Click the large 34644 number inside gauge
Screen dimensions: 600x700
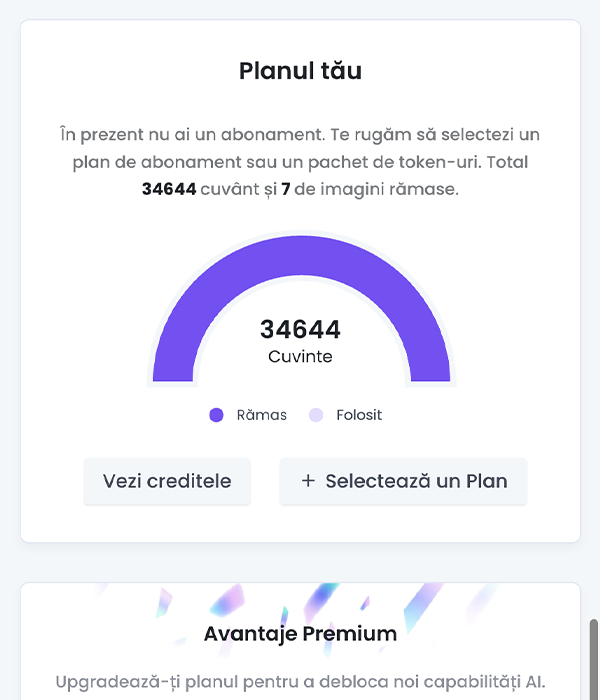coord(300,329)
